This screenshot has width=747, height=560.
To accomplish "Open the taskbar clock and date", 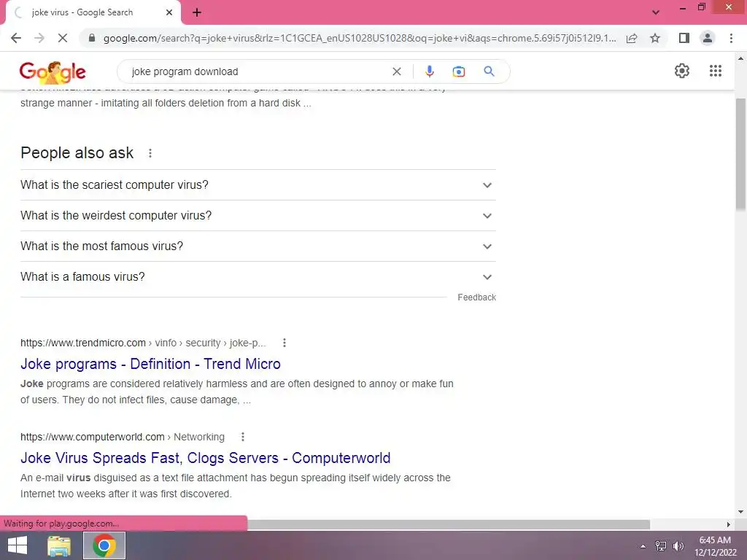I will [715, 546].
